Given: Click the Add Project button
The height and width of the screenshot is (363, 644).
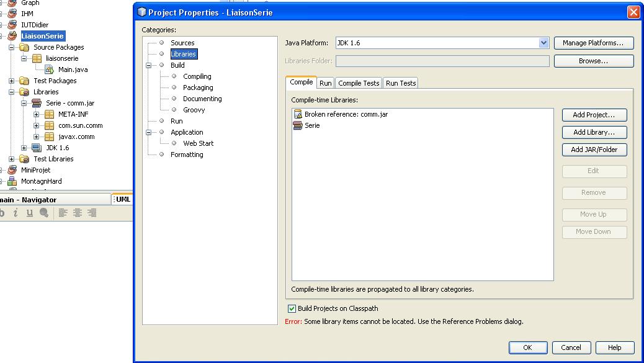Looking at the screenshot, I should [x=594, y=115].
